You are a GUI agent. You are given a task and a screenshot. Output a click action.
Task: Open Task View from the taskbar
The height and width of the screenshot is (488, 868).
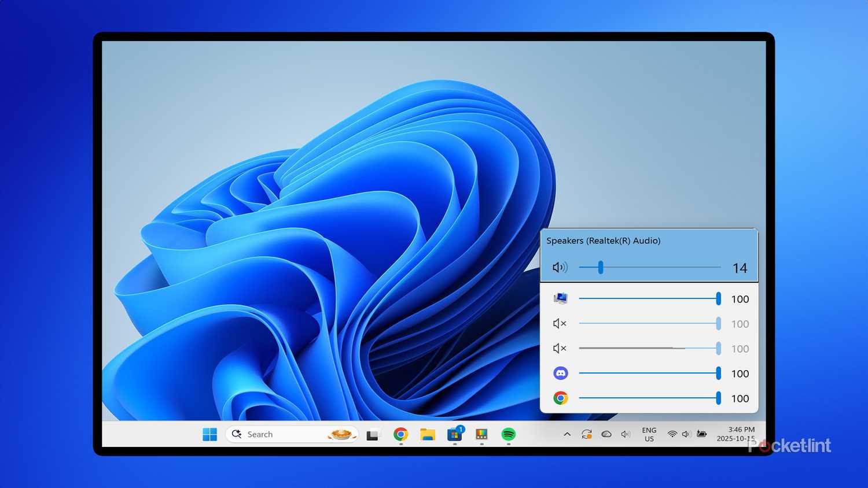(373, 435)
